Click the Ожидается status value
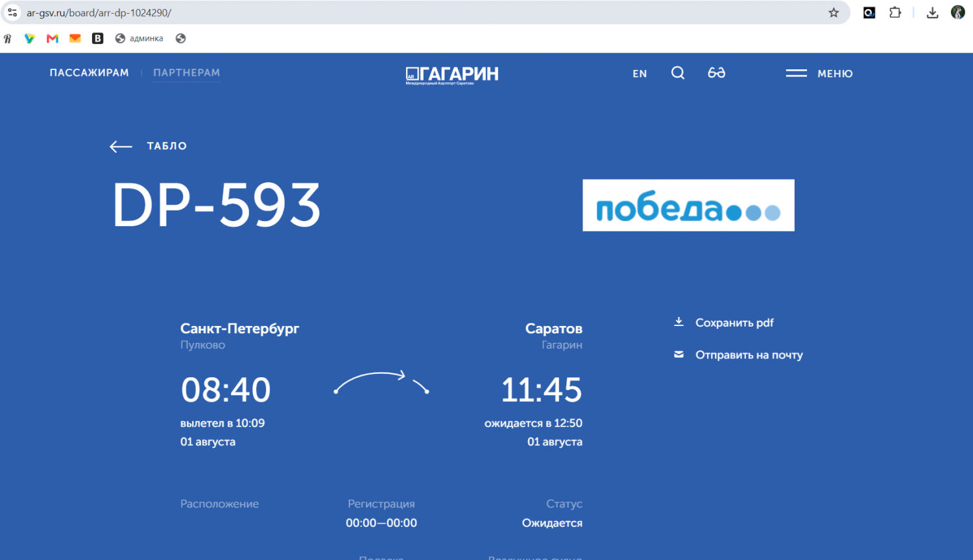This screenshot has height=560, width=973. tap(552, 523)
